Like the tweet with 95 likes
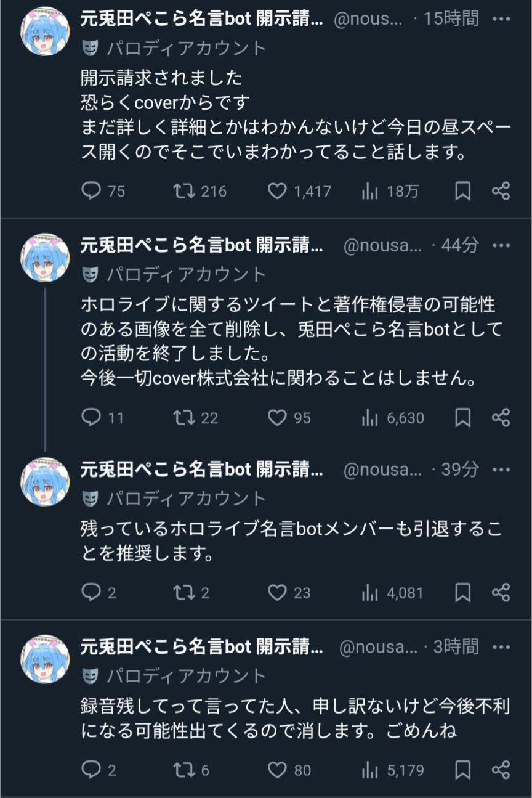Screen dimensions: 532x798 [277, 418]
